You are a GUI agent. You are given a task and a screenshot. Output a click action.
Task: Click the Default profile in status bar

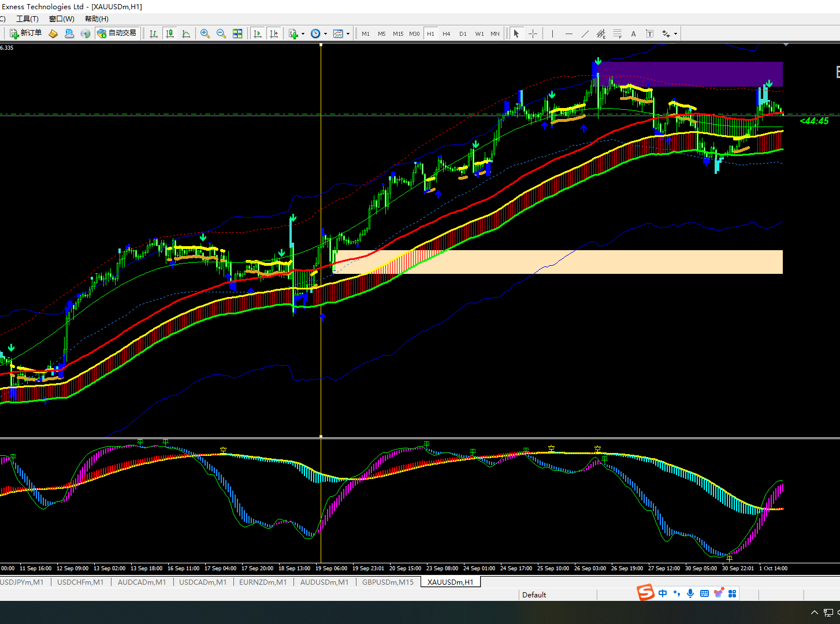534,595
